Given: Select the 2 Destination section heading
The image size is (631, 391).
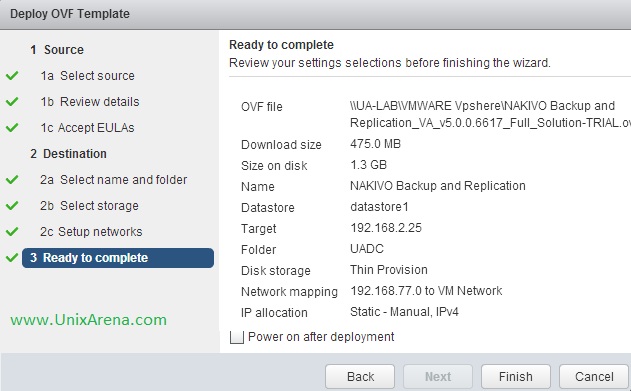Looking at the screenshot, I should click(68, 154).
